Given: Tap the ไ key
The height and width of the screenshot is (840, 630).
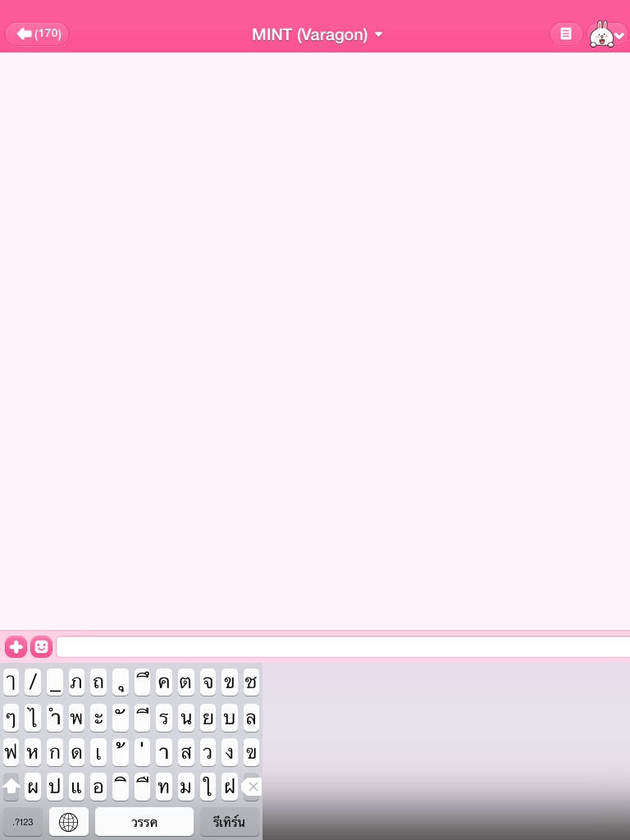Looking at the screenshot, I should pos(33,717).
